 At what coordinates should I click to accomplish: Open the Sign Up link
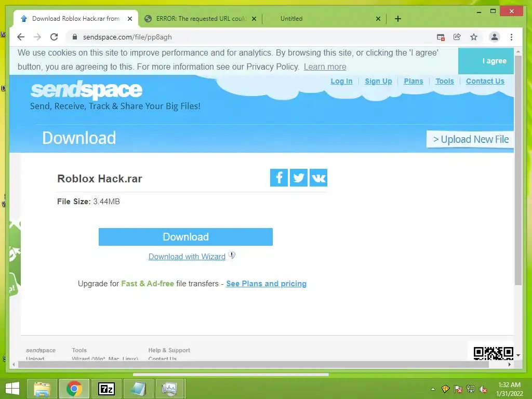378,81
